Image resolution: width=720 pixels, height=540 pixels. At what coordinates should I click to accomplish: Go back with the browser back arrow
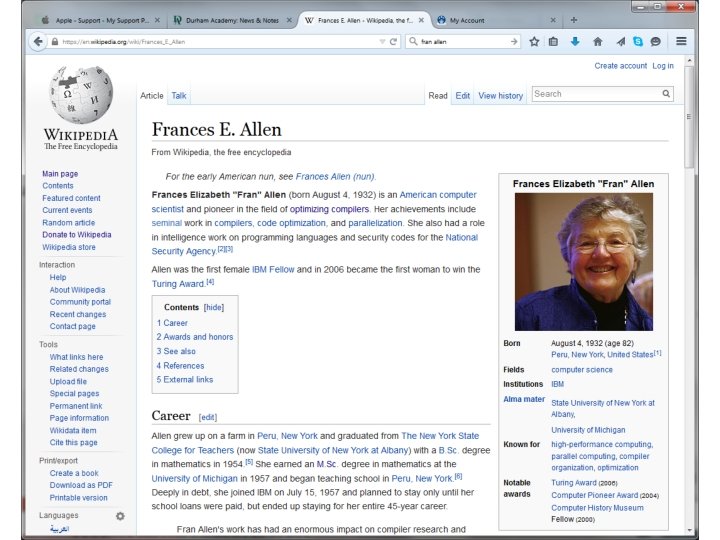point(38,41)
